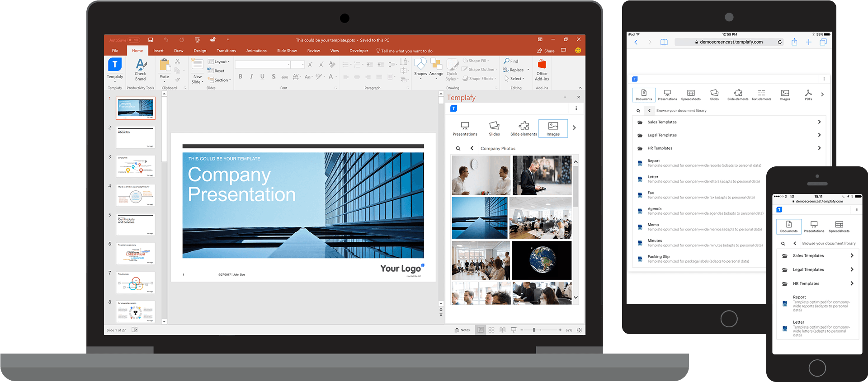The width and height of the screenshot is (868, 382).
Task: Switch to Reading view in the status bar
Action: click(x=502, y=330)
